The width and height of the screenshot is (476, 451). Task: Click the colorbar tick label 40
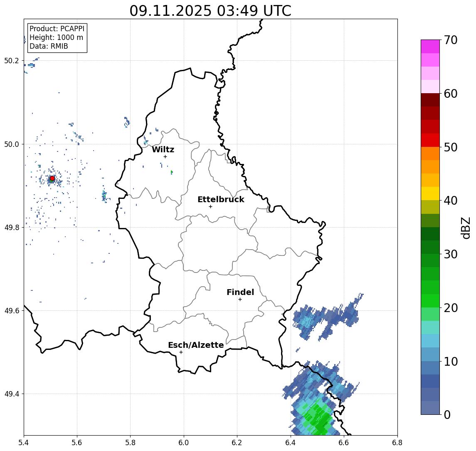click(451, 201)
